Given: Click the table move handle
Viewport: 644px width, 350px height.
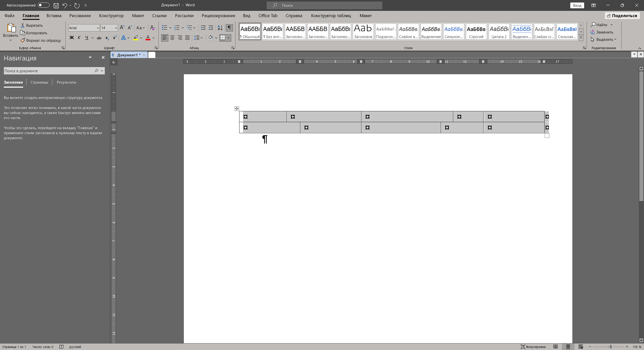Looking at the screenshot, I should click(x=237, y=109).
